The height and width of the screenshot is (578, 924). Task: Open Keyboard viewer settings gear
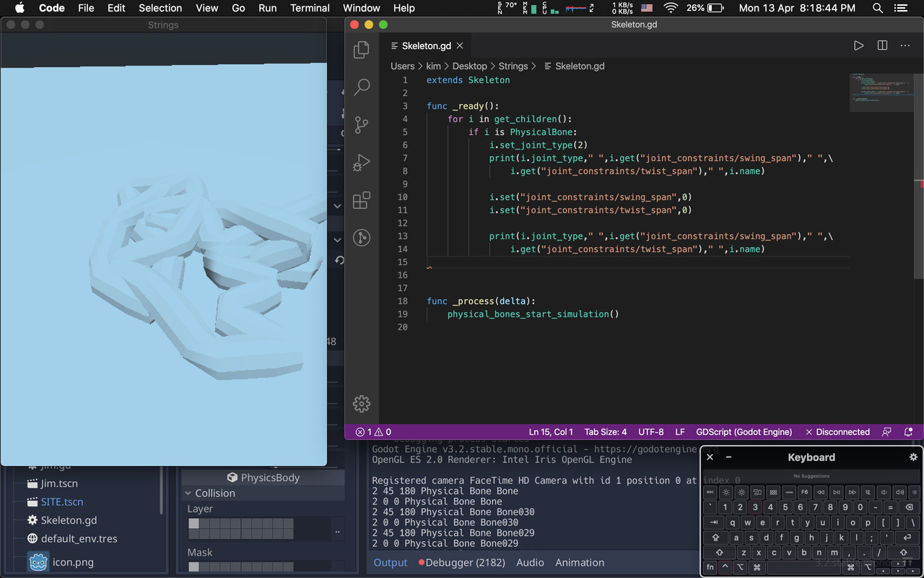[x=913, y=457]
